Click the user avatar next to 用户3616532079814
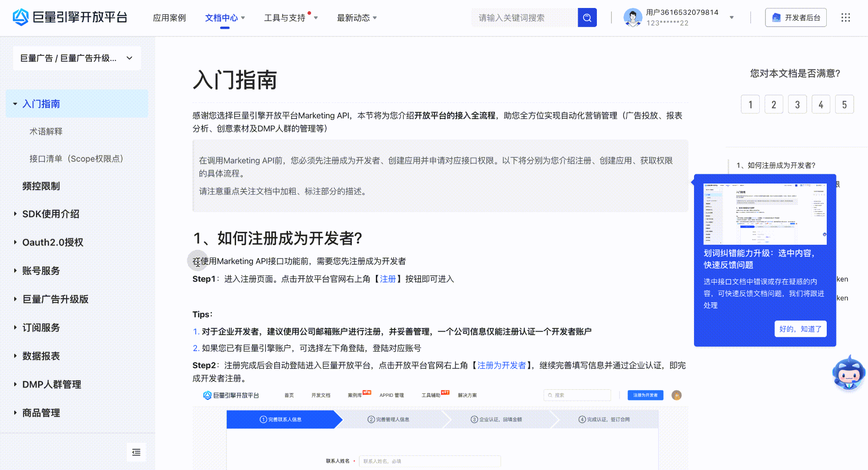868x470 pixels. (x=632, y=17)
